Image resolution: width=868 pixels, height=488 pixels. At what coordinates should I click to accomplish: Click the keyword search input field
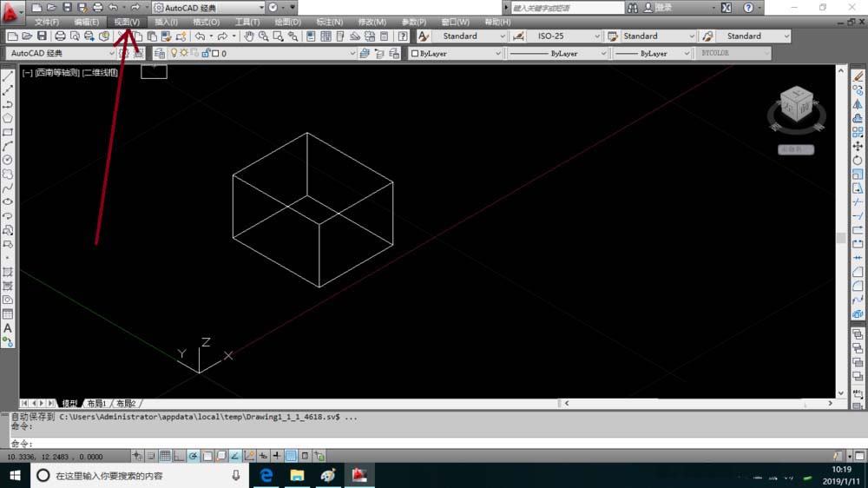567,8
